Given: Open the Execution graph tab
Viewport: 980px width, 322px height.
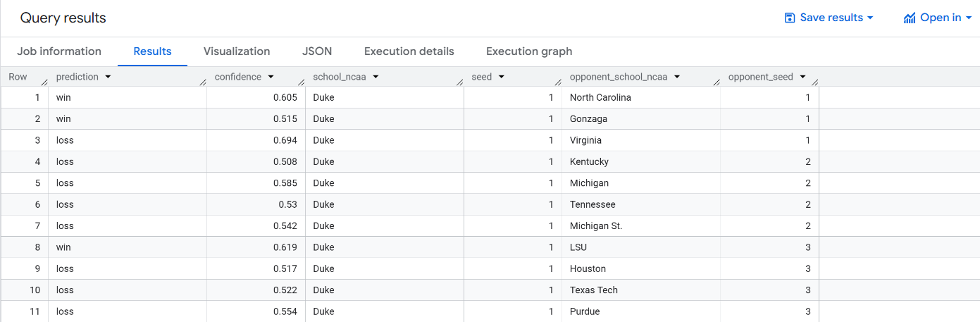Looking at the screenshot, I should pyautogui.click(x=529, y=51).
